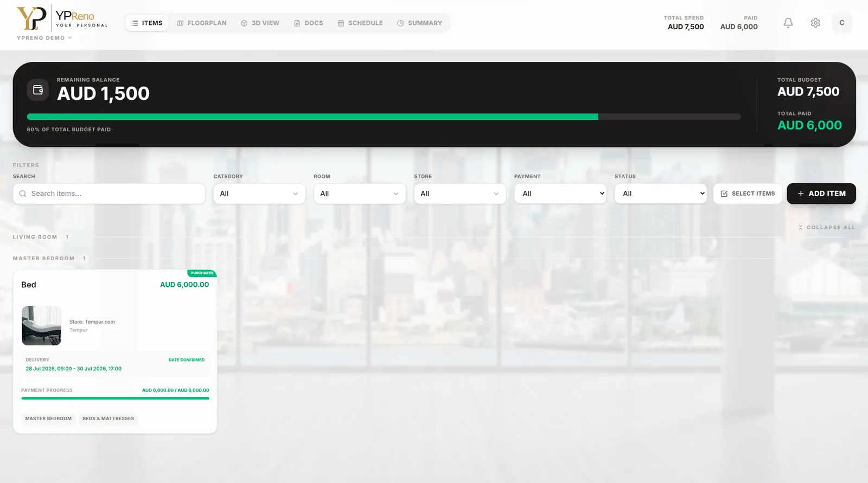This screenshot has width=868, height=483.
Task: Click the wallet icon in balance banner
Action: (38, 90)
